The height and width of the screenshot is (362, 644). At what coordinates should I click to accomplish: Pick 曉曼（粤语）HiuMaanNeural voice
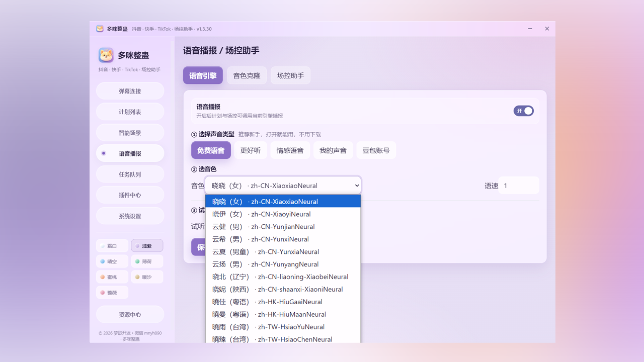click(283, 315)
